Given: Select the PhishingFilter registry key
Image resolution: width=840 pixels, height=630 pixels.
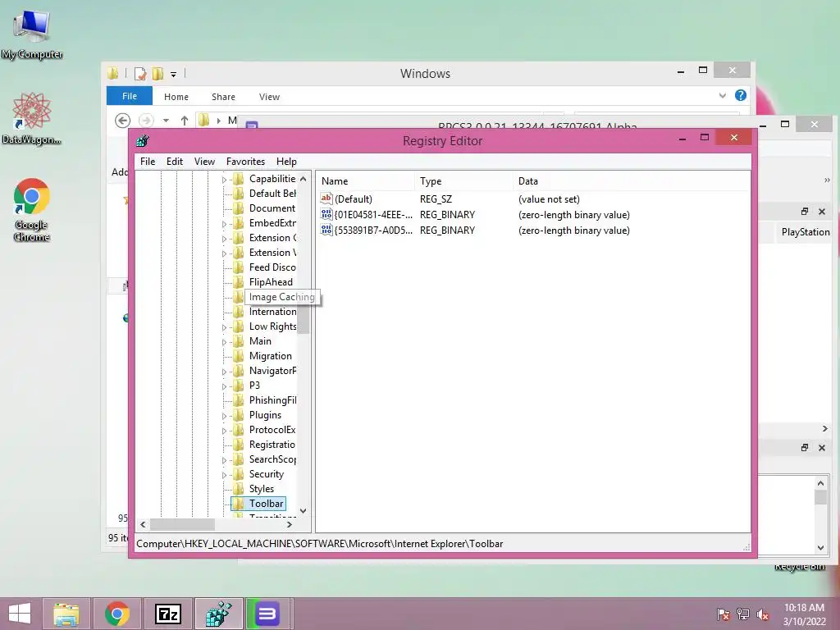Looking at the screenshot, I should 272,400.
